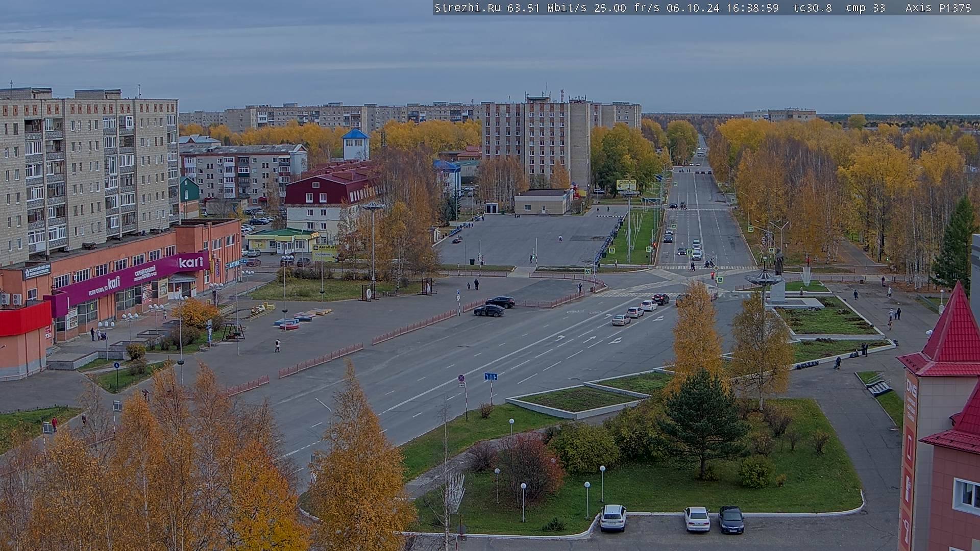This screenshot has width=980, height=551.
Task: Click the "16:38:59" timestamp
Action: [x=753, y=8]
